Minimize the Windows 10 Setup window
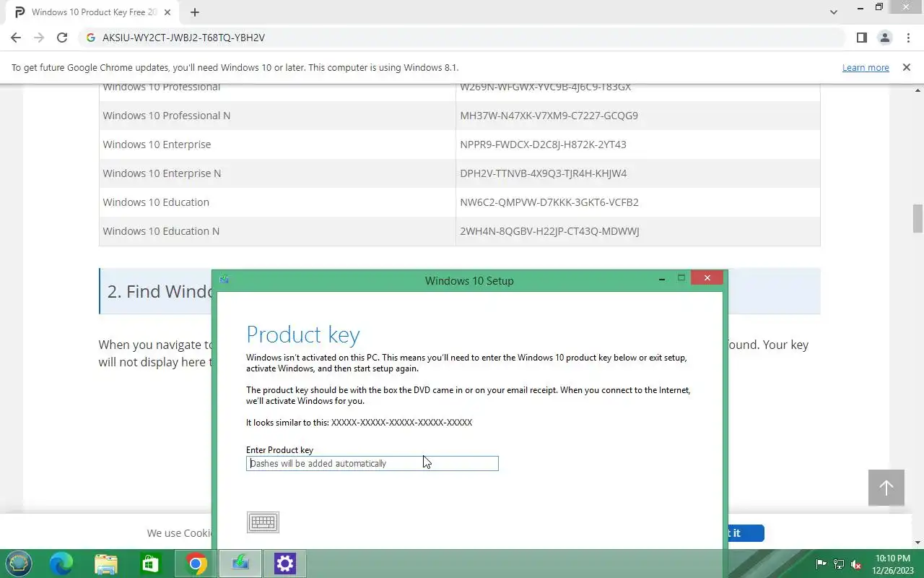 pyautogui.click(x=662, y=279)
